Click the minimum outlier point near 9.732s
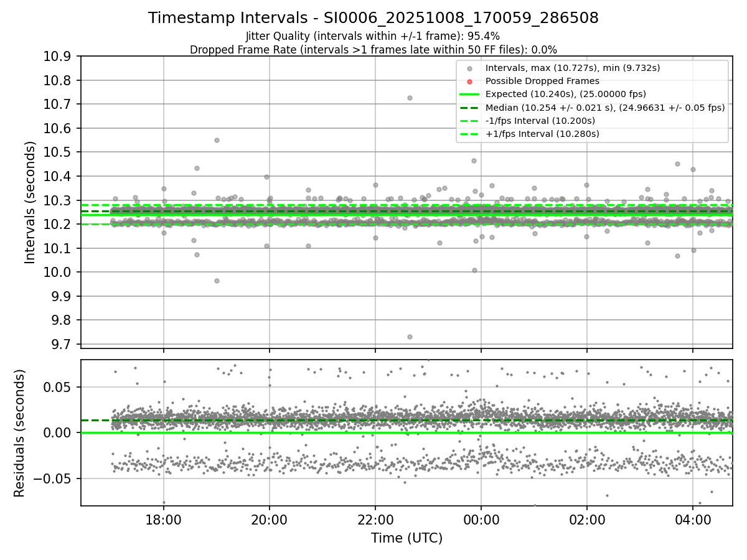 (x=410, y=337)
